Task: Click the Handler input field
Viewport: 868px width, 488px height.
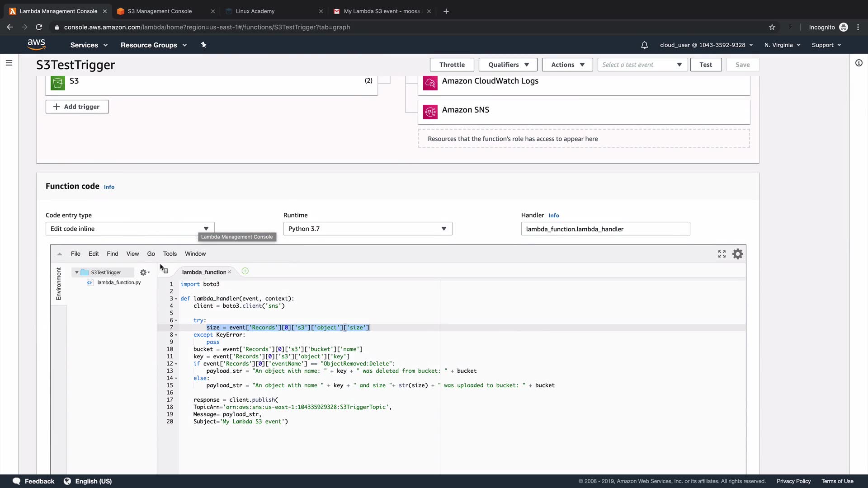Action: tap(605, 229)
